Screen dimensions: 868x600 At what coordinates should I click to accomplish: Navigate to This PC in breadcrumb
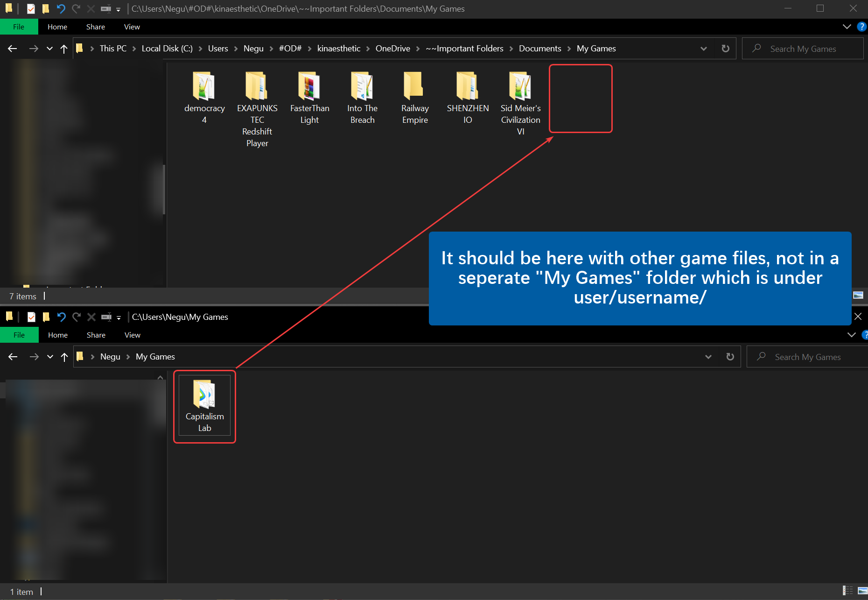coord(113,49)
